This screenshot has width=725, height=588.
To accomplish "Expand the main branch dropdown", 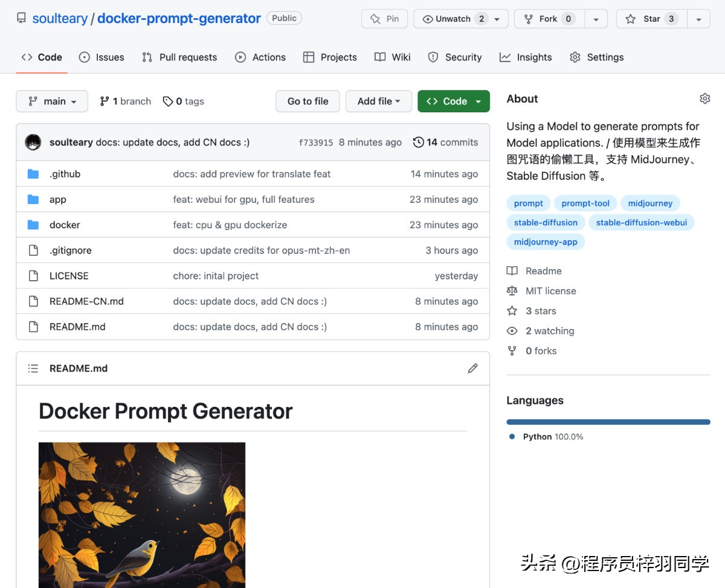I will pyautogui.click(x=52, y=101).
